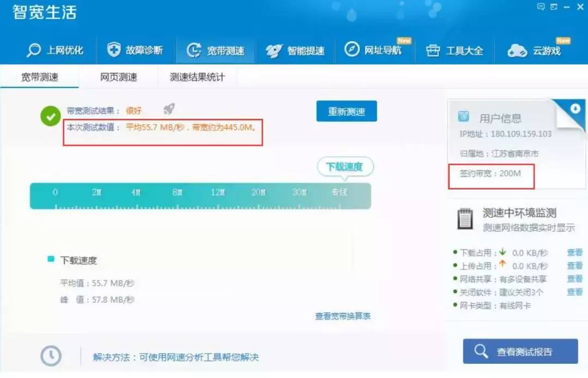
Task: Click the IP地址 180.109.159.103 text
Action: point(505,134)
